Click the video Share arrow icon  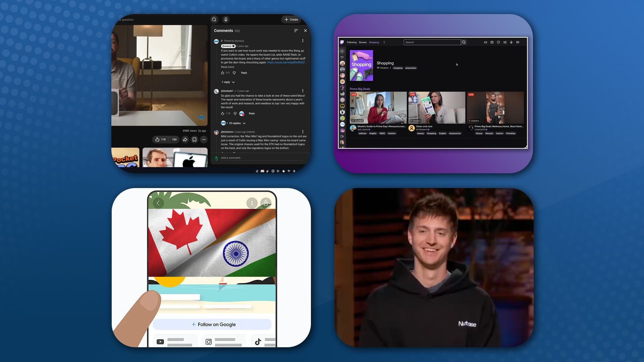pos(185,139)
